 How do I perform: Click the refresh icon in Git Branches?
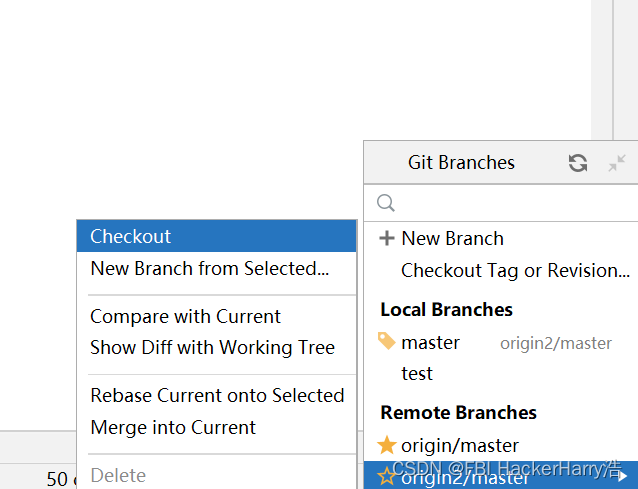577,163
